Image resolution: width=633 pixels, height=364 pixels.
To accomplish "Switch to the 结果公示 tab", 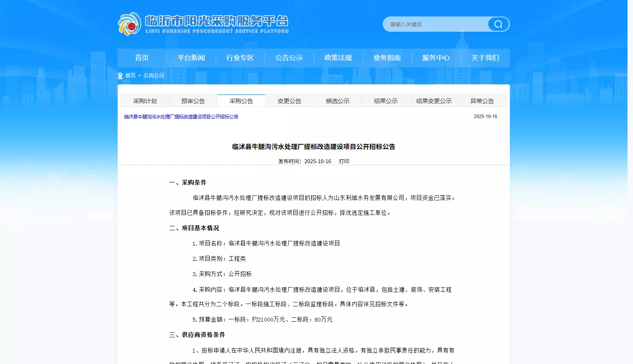I will [386, 100].
